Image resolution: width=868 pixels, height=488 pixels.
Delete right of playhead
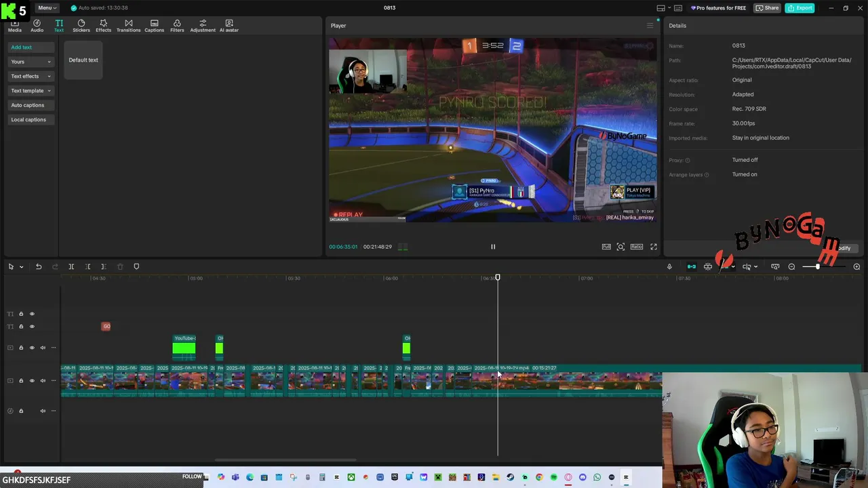coord(103,266)
